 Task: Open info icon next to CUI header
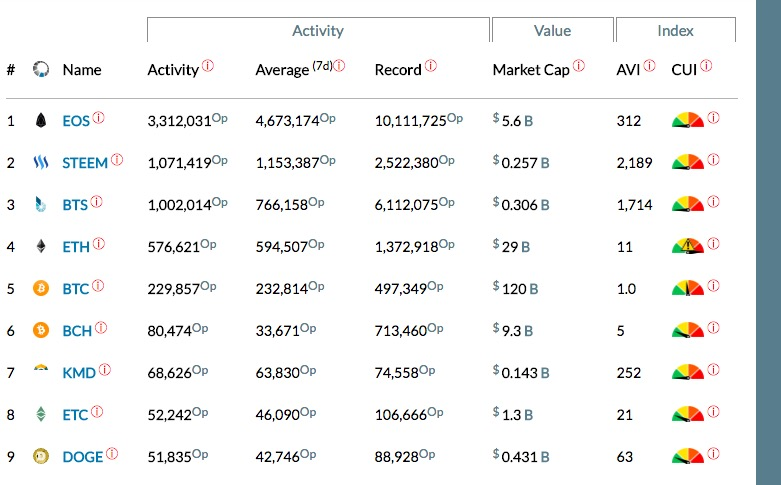(x=706, y=66)
